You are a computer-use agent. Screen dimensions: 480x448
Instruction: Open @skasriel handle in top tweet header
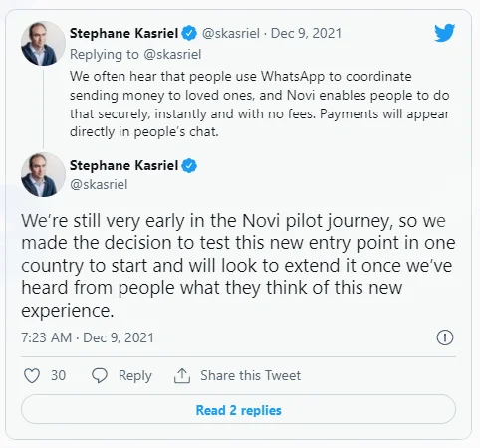(231, 33)
